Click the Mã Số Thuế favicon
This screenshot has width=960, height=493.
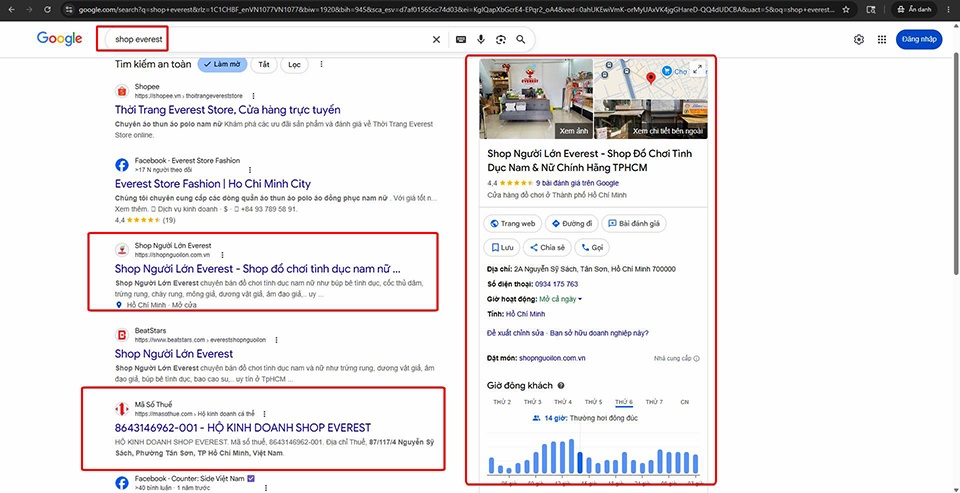point(122,408)
